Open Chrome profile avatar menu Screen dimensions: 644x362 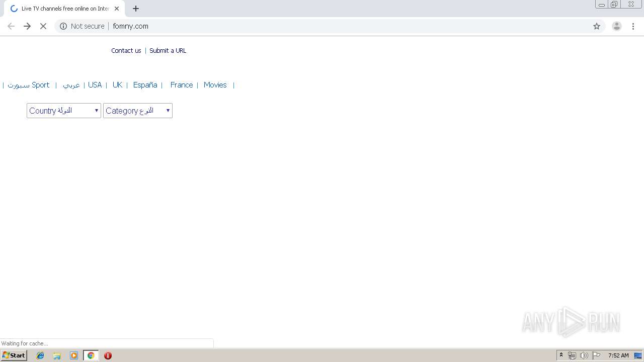[x=617, y=26]
